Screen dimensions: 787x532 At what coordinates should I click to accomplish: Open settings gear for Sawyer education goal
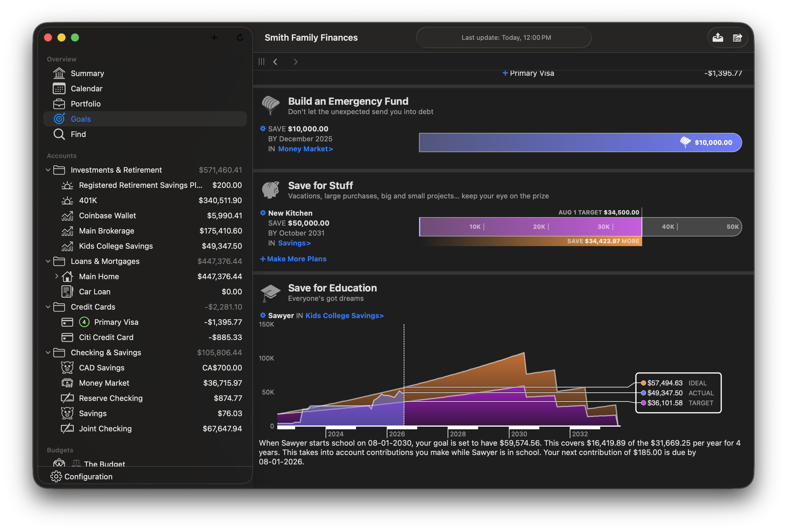click(262, 315)
